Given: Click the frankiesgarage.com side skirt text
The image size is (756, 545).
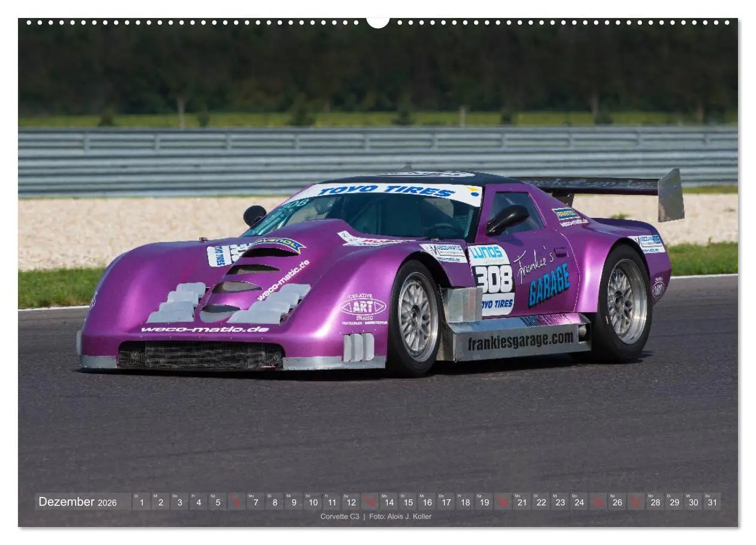Looking at the screenshot, I should point(521,341).
